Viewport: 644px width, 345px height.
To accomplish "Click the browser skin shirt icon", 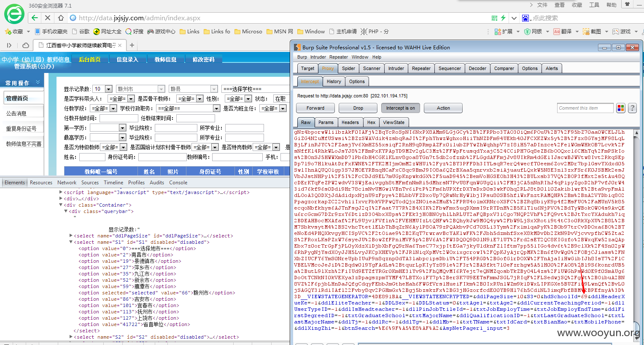I will pos(627,5).
